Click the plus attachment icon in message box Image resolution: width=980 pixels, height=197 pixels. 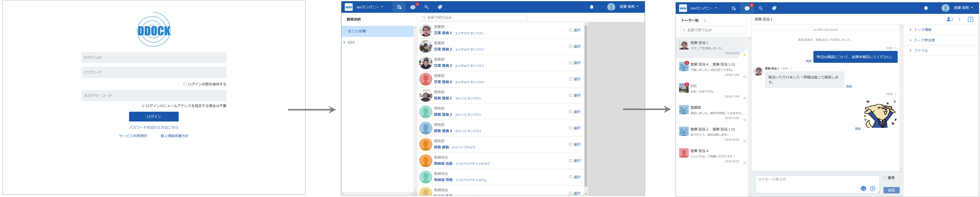pos(873,189)
